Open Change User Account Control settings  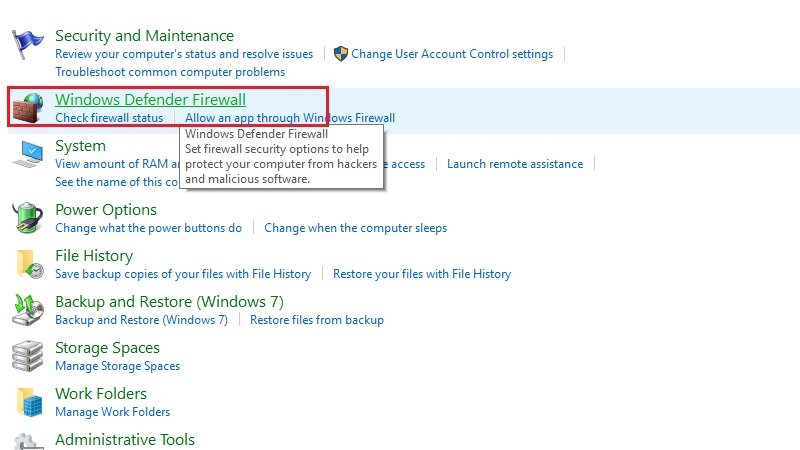pyautogui.click(x=452, y=54)
